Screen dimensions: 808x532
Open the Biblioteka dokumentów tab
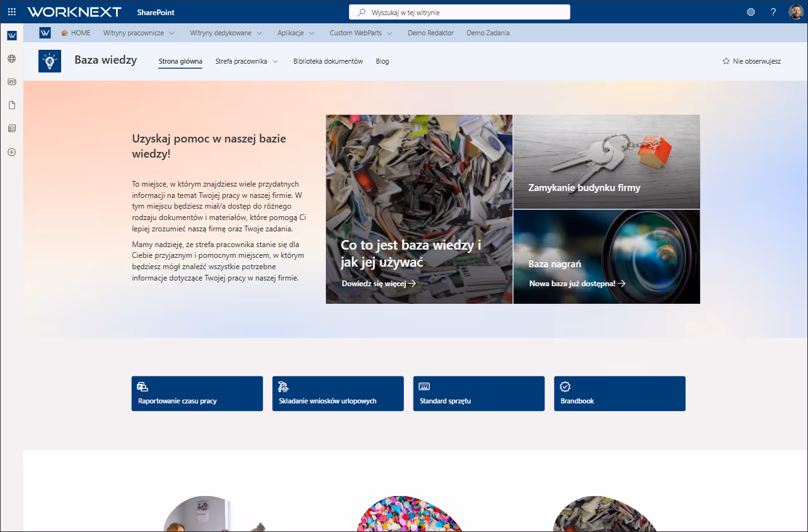(328, 61)
